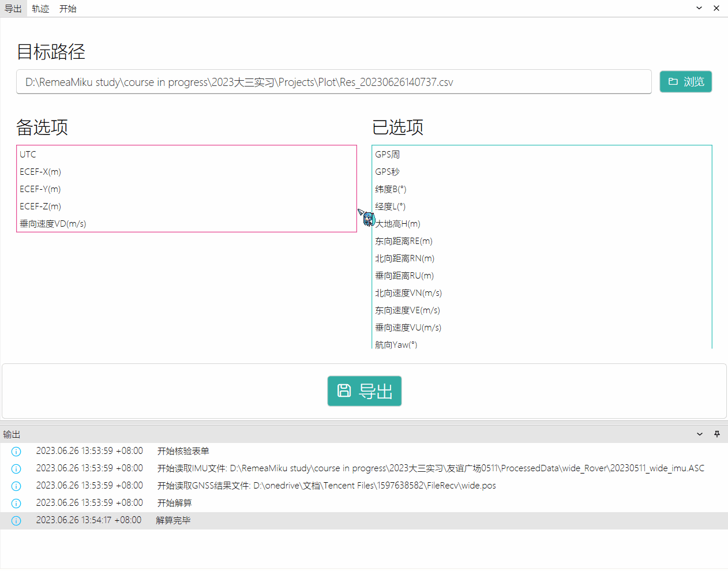
Task: Select 垂向速度VD(m/s) in the 备选项 list
Action: (187, 224)
